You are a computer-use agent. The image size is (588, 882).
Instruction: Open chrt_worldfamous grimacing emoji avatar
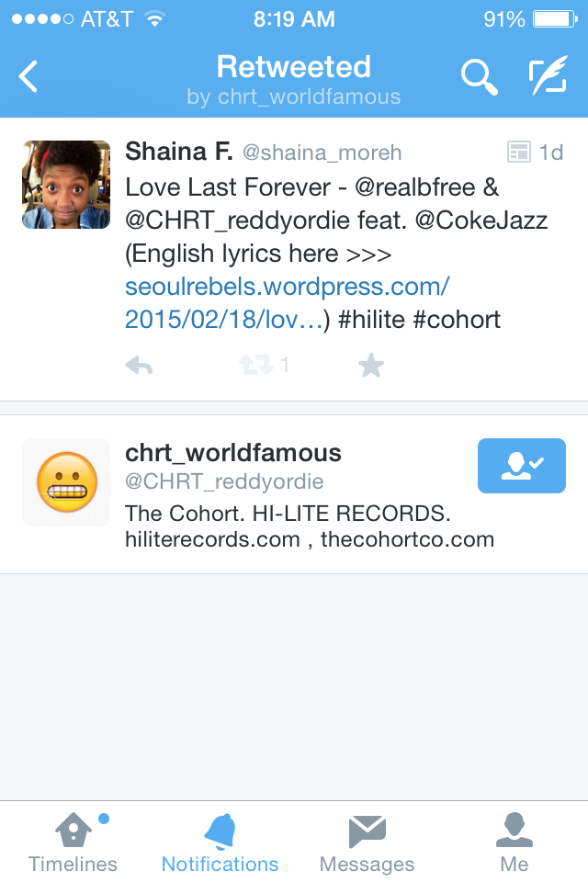[66, 482]
